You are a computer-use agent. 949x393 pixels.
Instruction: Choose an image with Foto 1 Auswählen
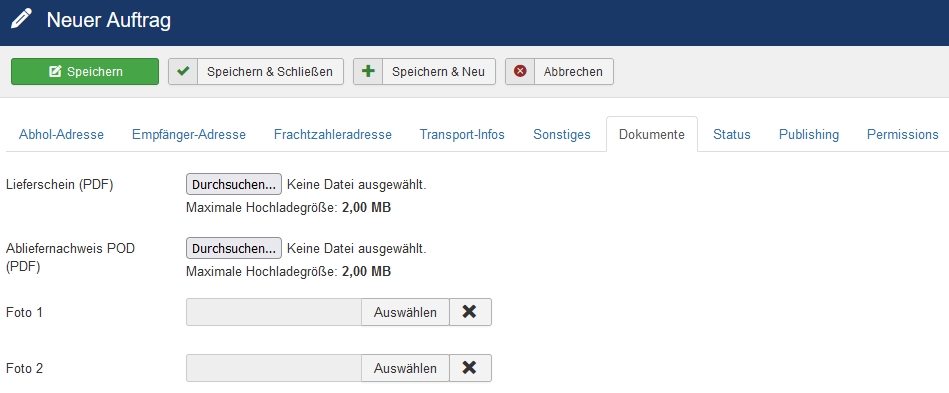[405, 312]
